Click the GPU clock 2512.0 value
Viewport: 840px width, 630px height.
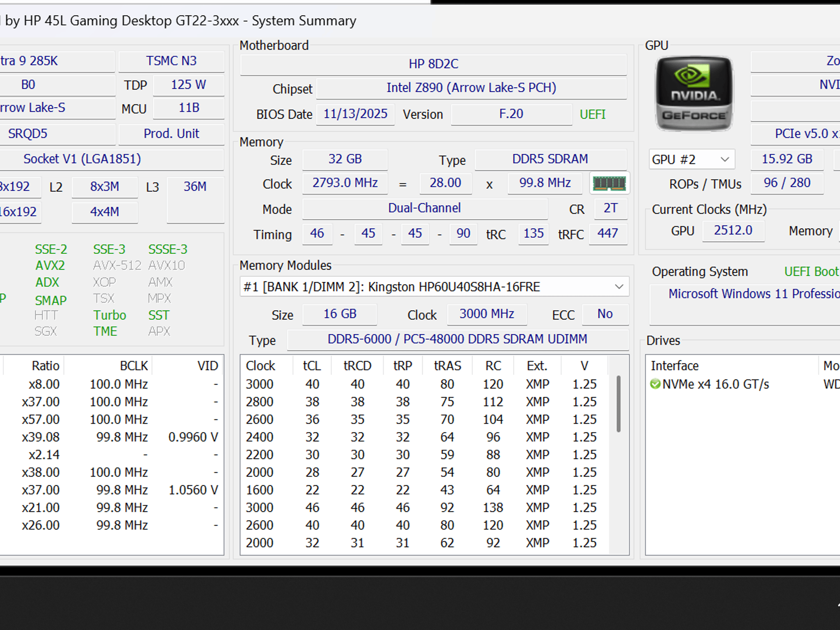tap(733, 231)
